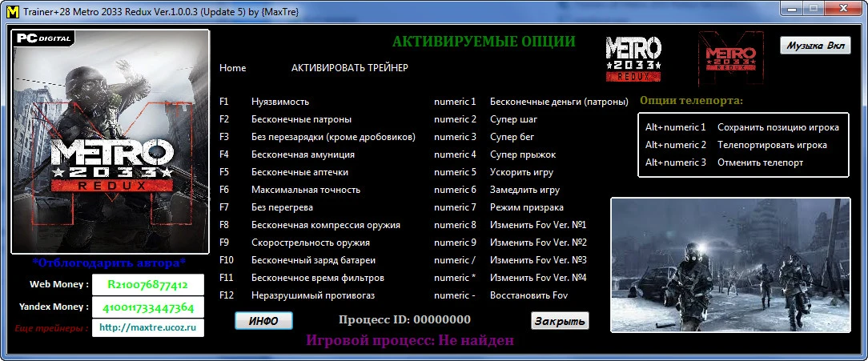Click the red Metro 2033 Redux logo
The height and width of the screenshot is (361, 868).
pyautogui.click(x=729, y=60)
